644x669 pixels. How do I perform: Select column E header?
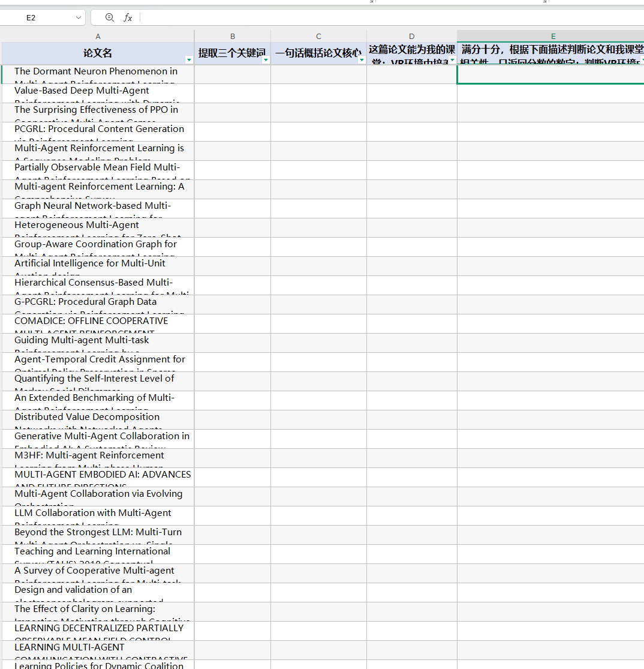[x=550, y=36]
